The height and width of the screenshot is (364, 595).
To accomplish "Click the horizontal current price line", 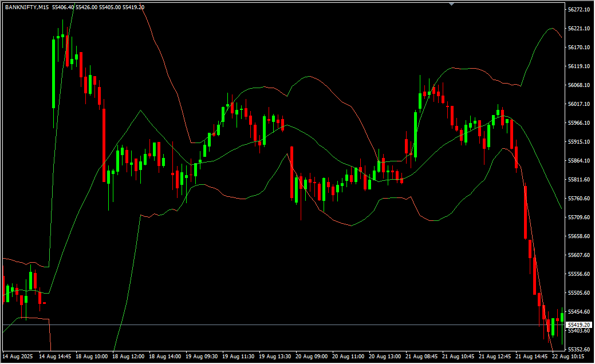I will click(286, 325).
